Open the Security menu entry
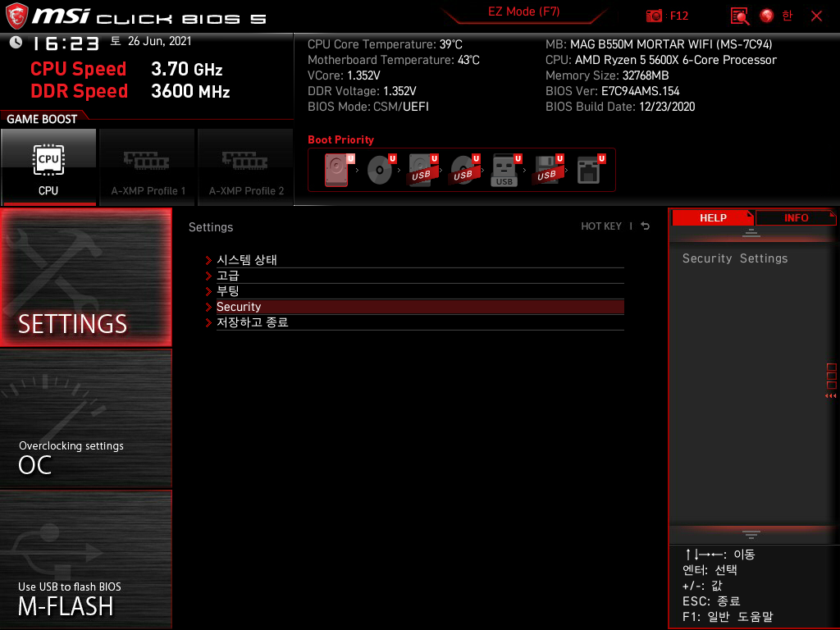 (x=420, y=307)
